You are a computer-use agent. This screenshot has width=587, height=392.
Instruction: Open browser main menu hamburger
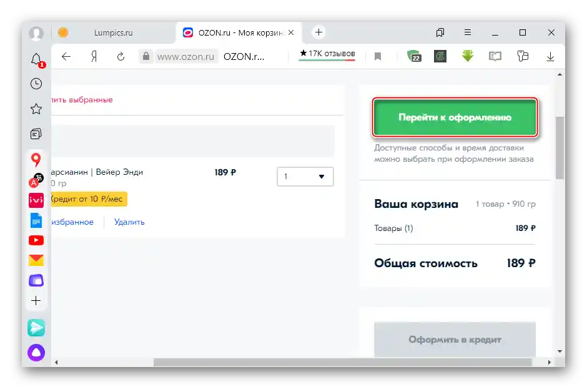tap(468, 32)
